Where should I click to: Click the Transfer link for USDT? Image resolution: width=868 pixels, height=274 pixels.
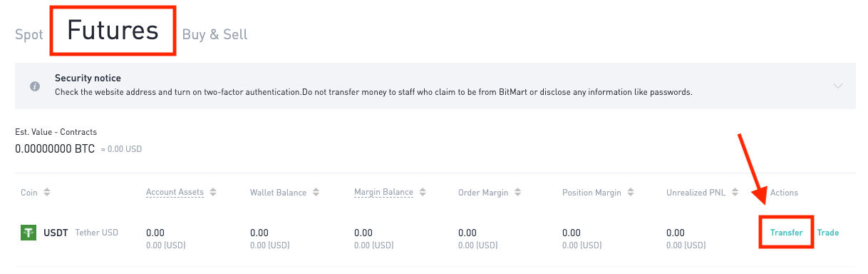pyautogui.click(x=786, y=233)
